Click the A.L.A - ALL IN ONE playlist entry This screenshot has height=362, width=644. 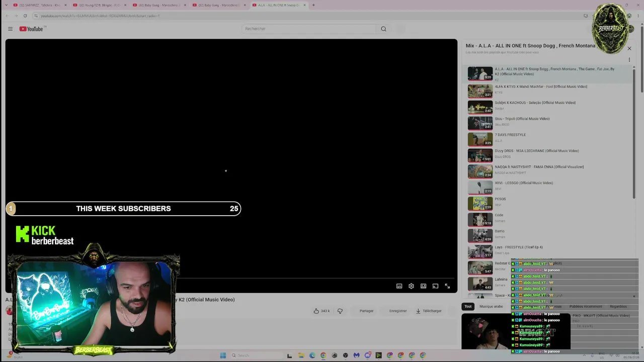(x=548, y=73)
